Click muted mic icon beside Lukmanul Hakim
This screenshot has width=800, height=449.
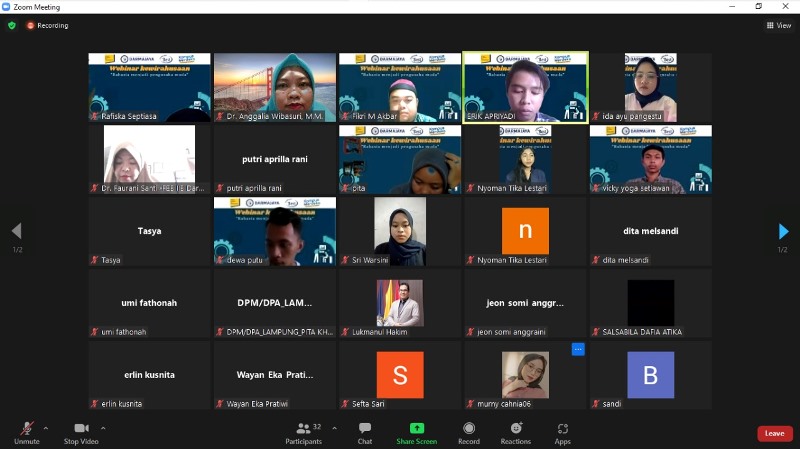point(345,332)
